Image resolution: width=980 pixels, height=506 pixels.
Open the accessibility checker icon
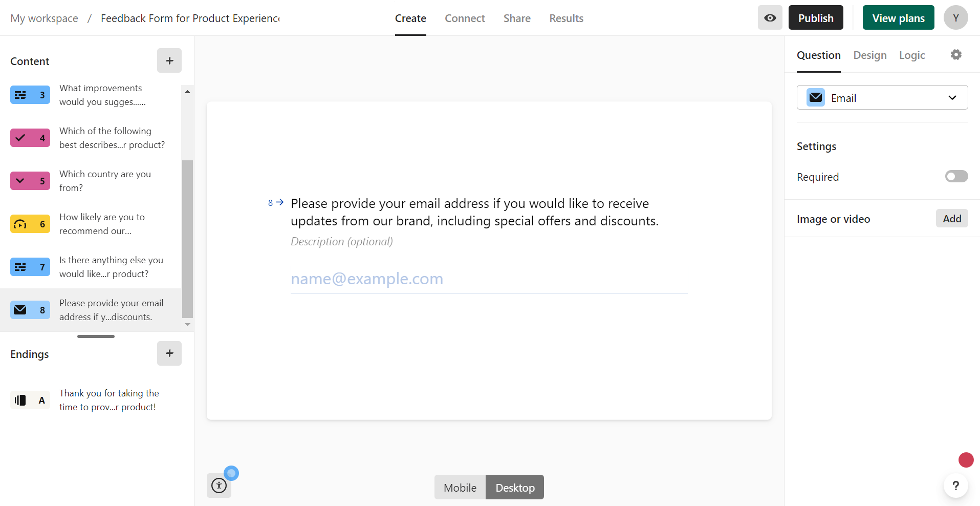click(219, 486)
